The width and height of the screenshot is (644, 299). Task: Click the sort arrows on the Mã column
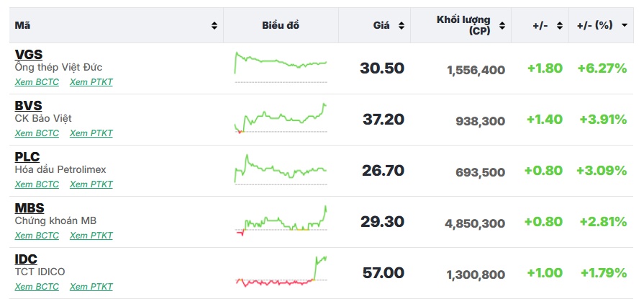click(x=214, y=25)
